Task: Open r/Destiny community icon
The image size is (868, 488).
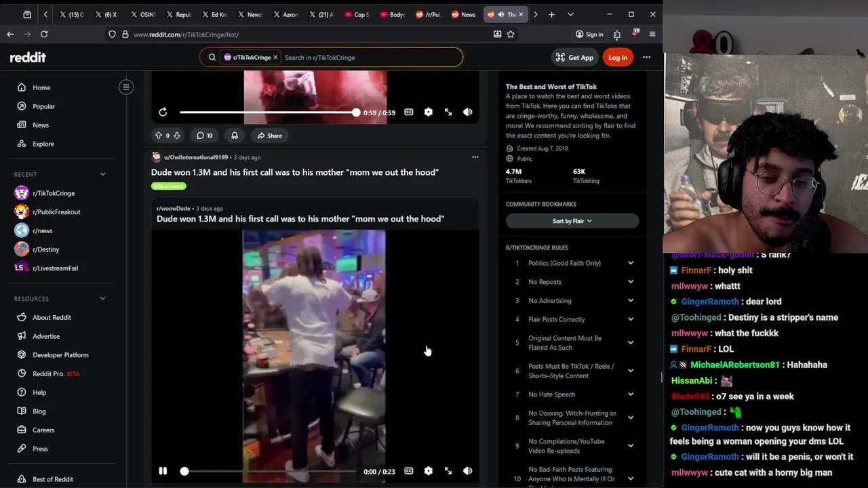Action: click(22, 249)
